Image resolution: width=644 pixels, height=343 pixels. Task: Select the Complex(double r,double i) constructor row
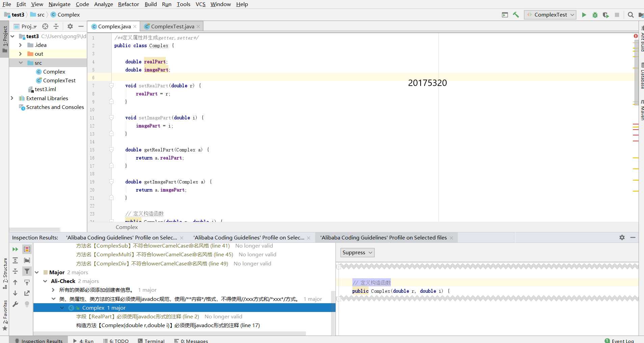(x=168, y=325)
